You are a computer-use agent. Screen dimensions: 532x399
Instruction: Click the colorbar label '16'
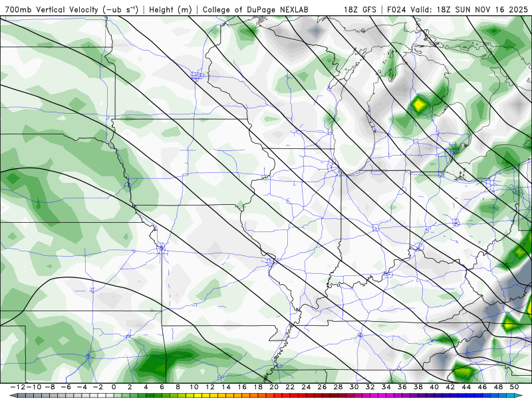[x=242, y=387]
